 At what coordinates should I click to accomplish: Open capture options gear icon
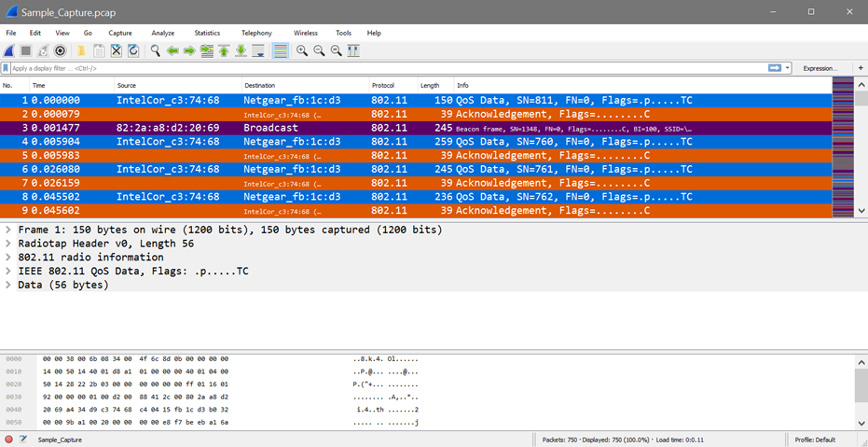[x=60, y=51]
